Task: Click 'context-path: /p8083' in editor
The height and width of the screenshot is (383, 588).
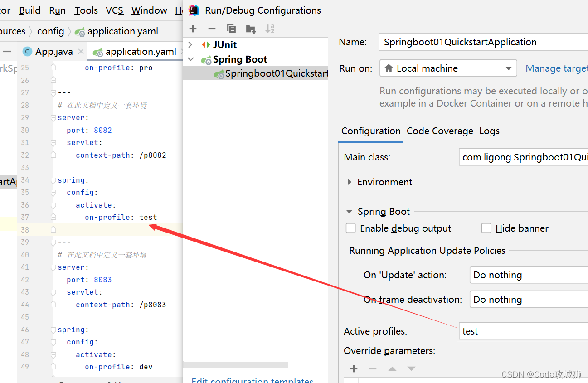Action: pos(121,305)
